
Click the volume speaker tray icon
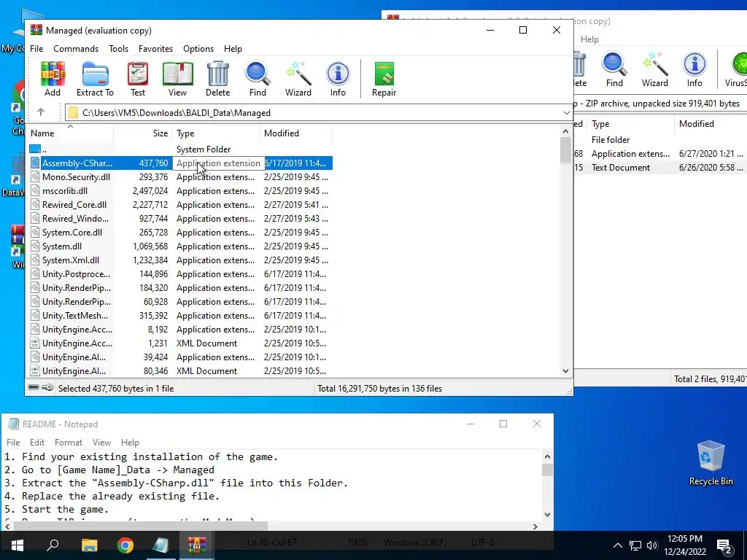652,545
